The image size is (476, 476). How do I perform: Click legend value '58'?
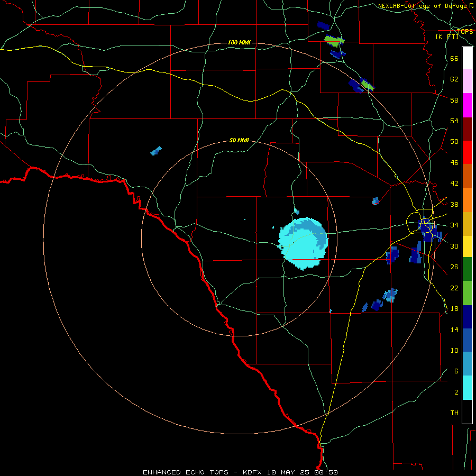[x=454, y=100]
